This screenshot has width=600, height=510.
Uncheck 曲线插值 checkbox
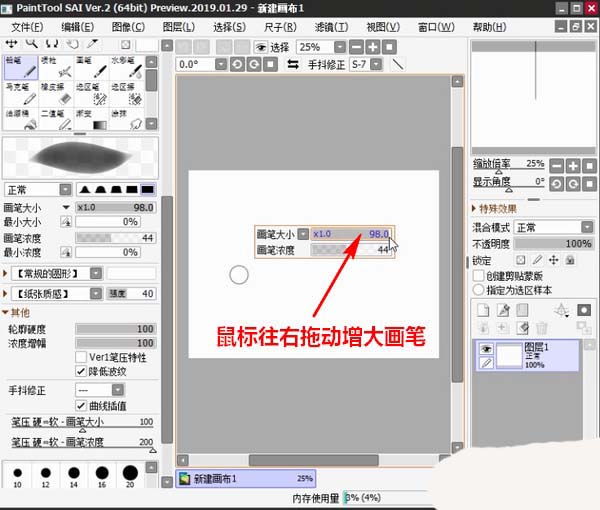coord(81,405)
